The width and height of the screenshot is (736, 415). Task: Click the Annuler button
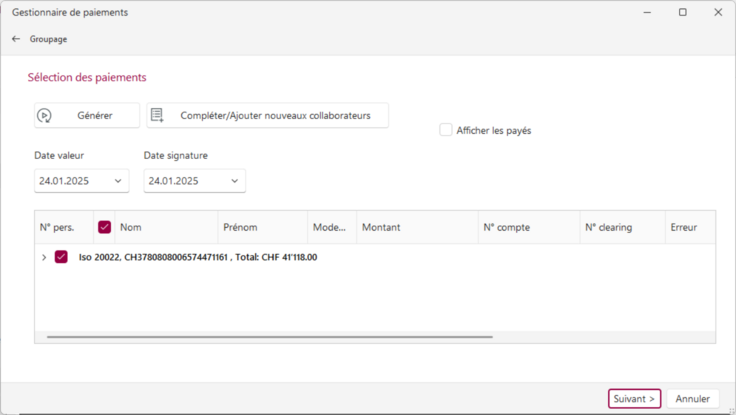click(x=692, y=399)
